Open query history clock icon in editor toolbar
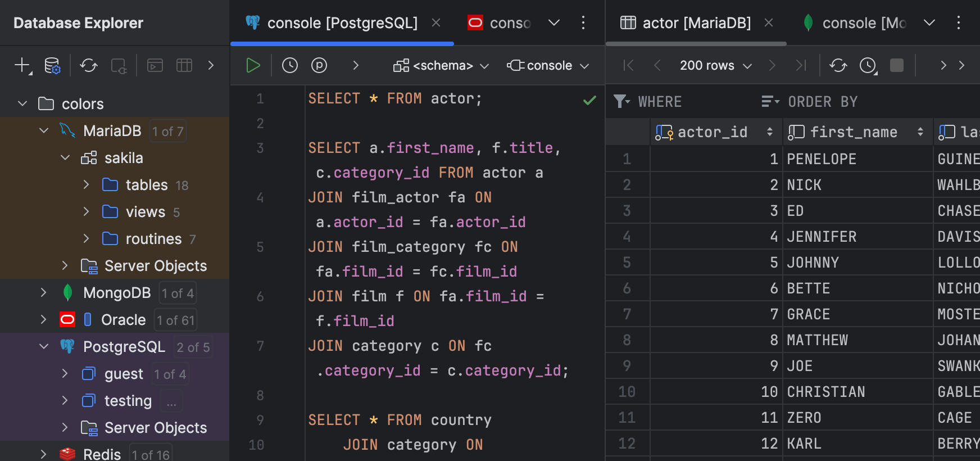Screen dimensions: 980x461 (289, 65)
